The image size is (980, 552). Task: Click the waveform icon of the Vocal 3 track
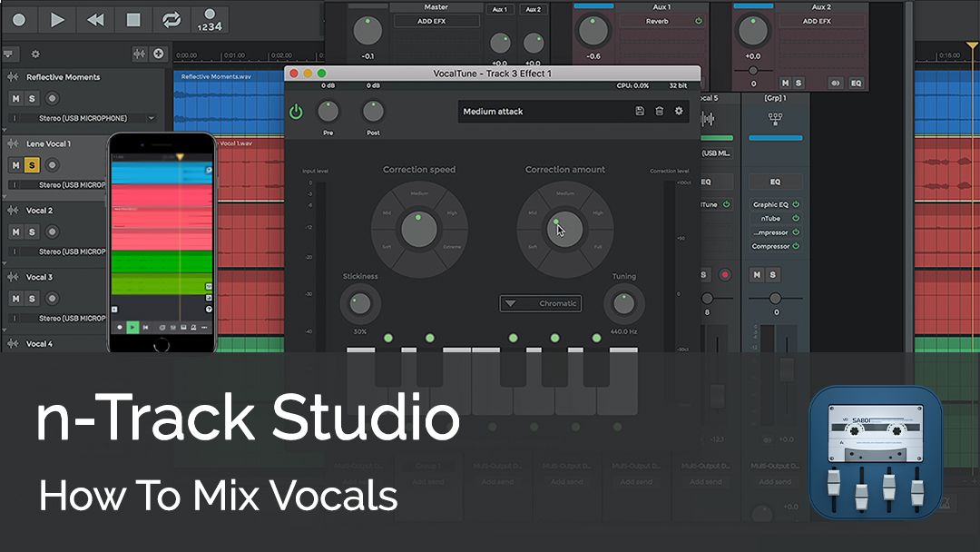(x=13, y=277)
